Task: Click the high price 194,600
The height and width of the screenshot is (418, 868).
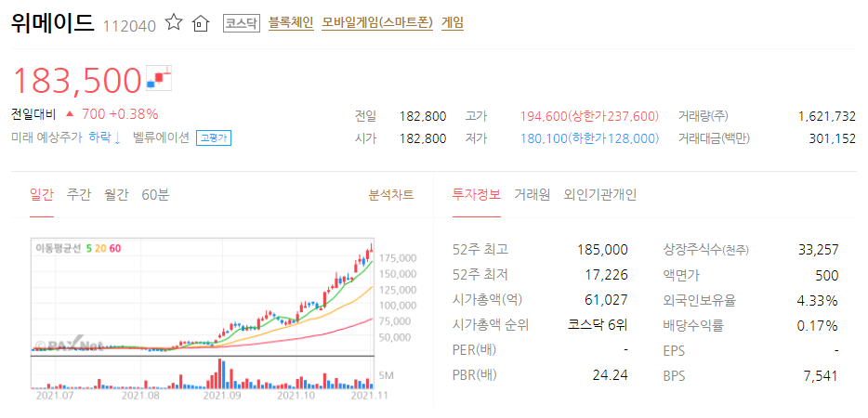Action: click(543, 117)
